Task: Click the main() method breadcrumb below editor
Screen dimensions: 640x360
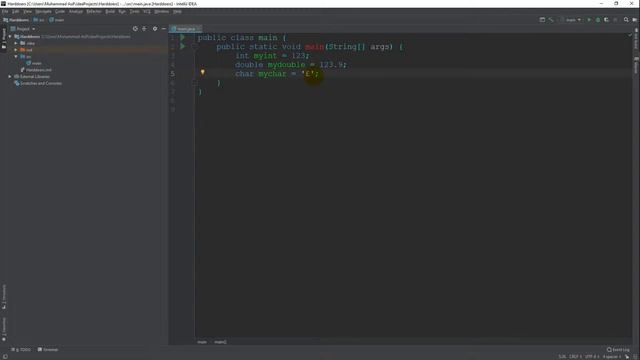Action: pyautogui.click(x=220, y=342)
